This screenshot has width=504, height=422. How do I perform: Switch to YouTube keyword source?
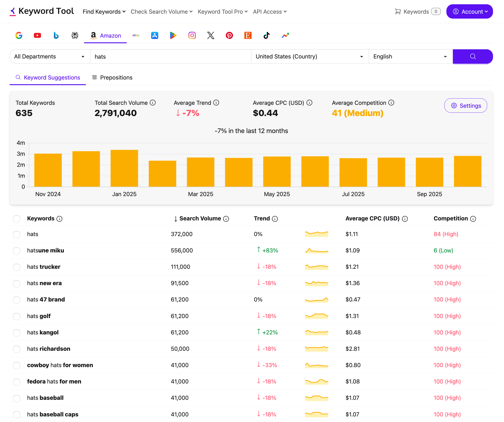pos(37,35)
